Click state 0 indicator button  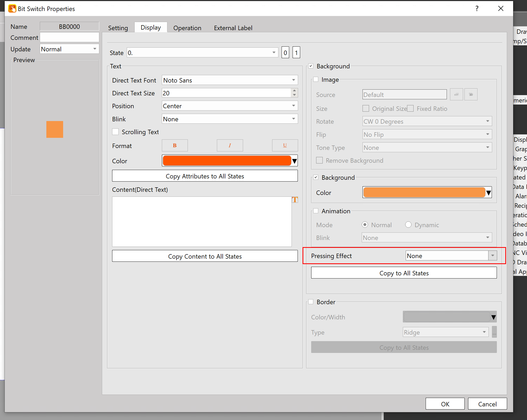pos(285,53)
